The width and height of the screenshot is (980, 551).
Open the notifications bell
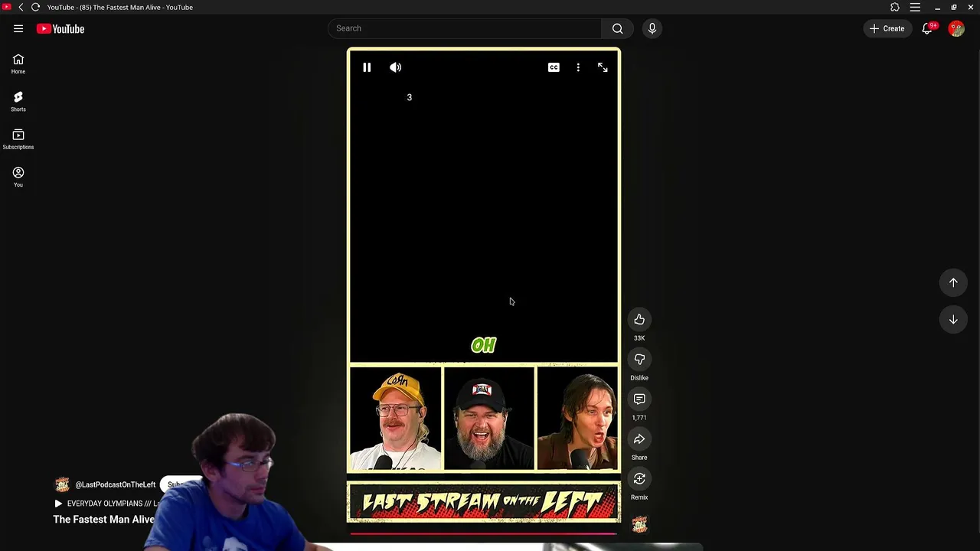coord(927,28)
